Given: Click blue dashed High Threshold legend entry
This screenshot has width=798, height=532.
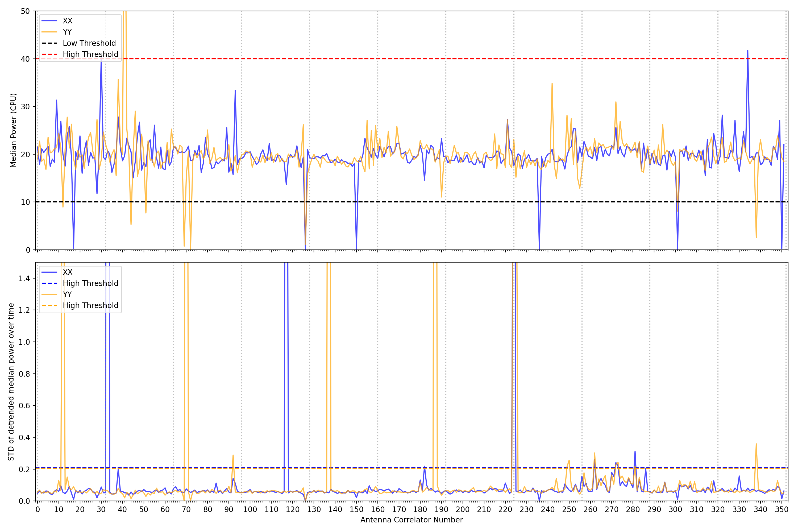Looking at the screenshot, I should click(90, 283).
